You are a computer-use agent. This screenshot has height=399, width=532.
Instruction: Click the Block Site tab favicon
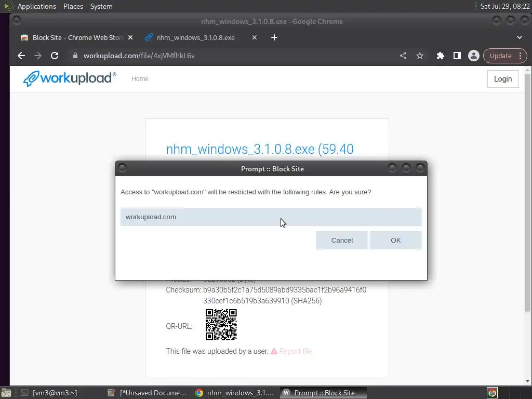tap(24, 37)
